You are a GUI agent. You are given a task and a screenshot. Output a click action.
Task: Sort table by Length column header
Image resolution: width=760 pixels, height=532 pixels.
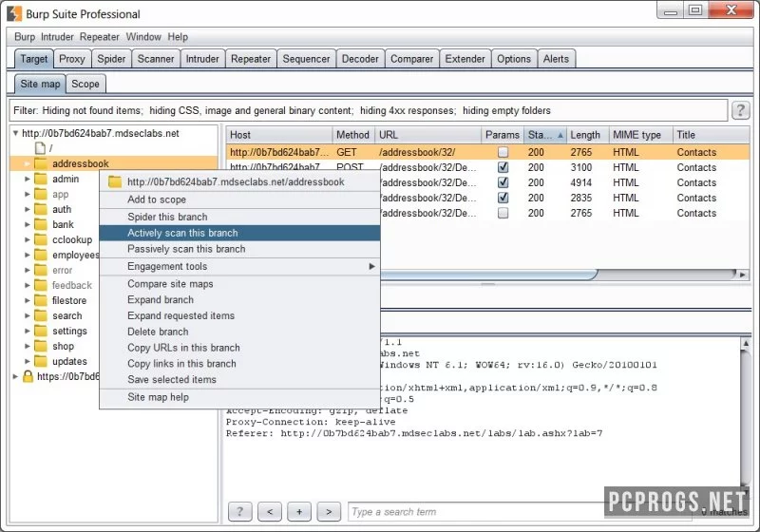click(x=587, y=135)
